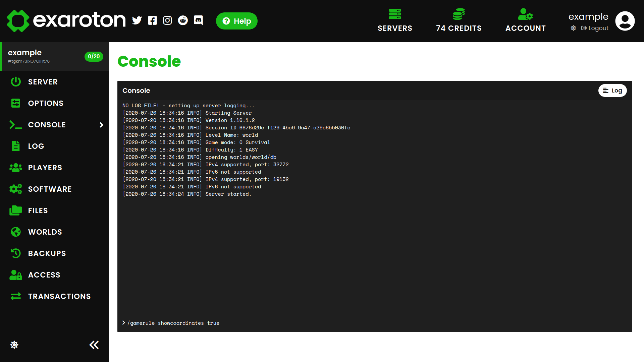Click the Servers icon in header
The width and height of the screenshot is (644, 362).
point(395,14)
